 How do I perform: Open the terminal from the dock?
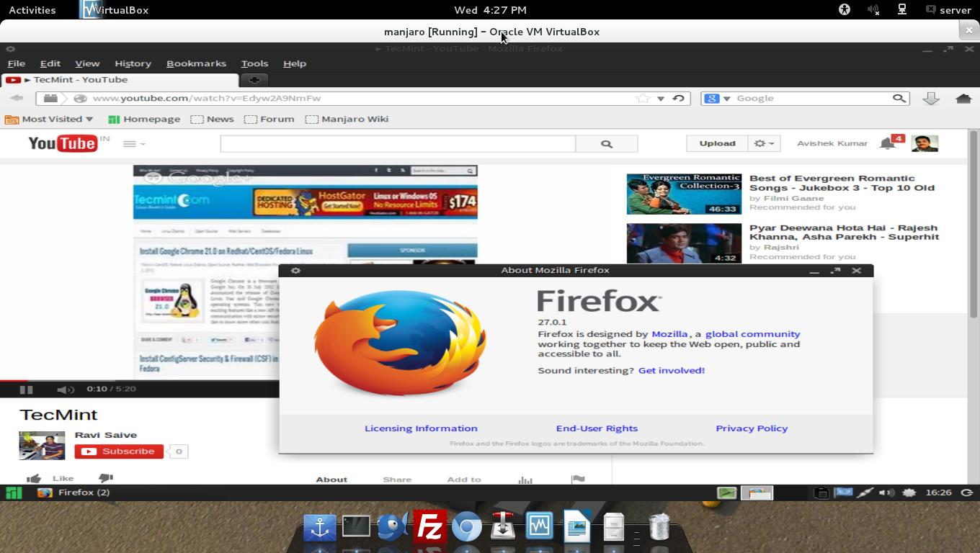pos(356,526)
